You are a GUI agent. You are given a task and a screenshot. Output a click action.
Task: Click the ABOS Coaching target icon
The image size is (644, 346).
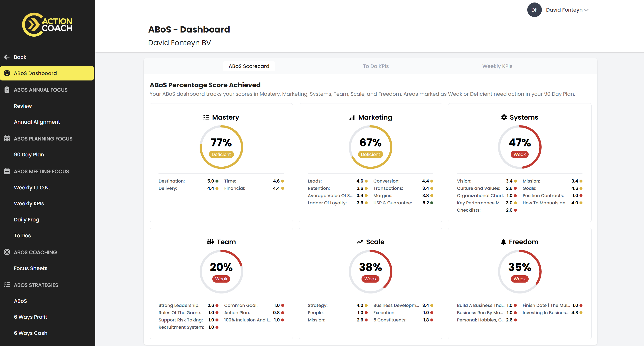tap(7, 252)
